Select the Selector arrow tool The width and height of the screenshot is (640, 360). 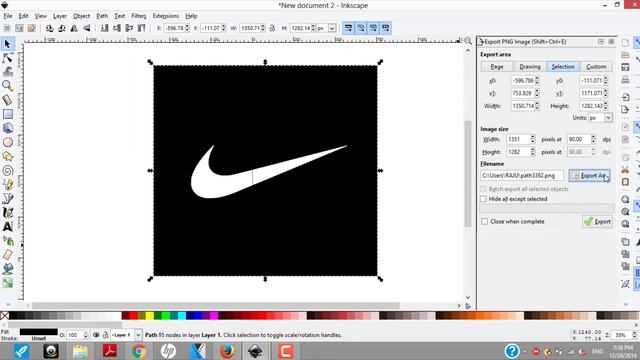pos(7,44)
